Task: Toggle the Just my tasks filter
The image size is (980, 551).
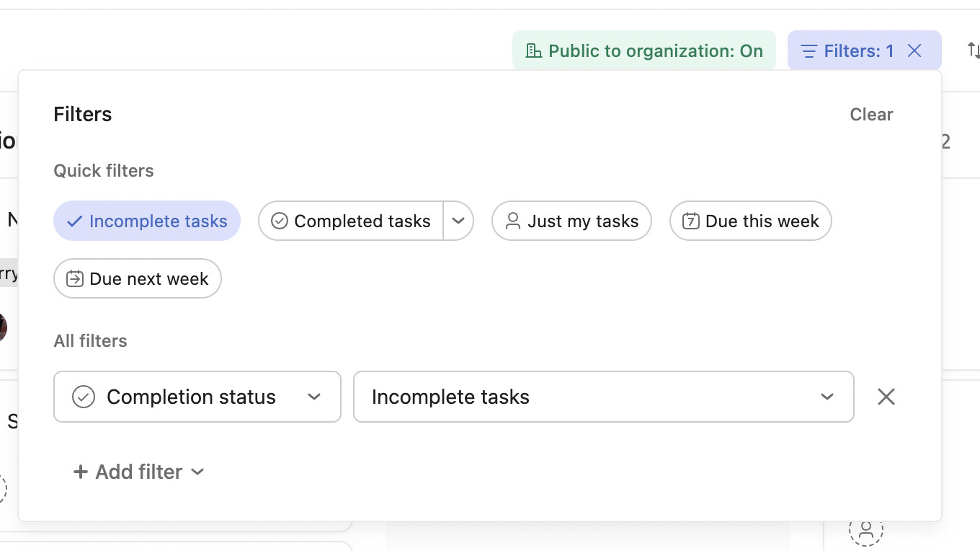Action: click(x=571, y=221)
